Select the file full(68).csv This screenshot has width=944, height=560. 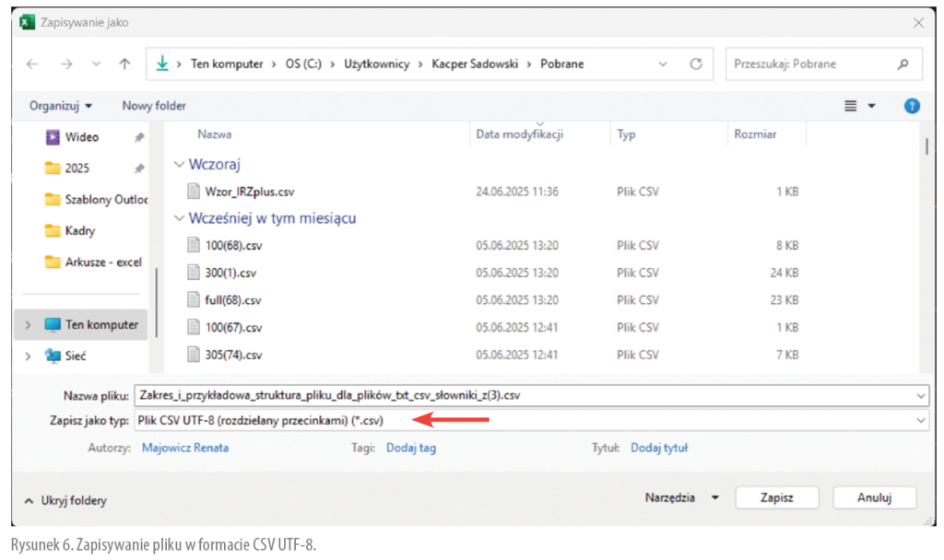click(233, 300)
